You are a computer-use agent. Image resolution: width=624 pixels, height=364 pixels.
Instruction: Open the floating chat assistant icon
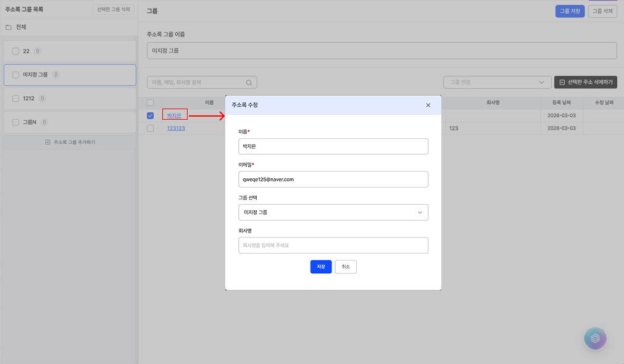pos(595,339)
